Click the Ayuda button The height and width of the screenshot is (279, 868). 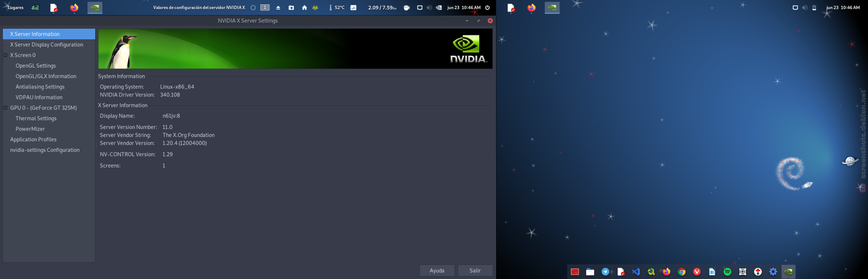tap(437, 270)
